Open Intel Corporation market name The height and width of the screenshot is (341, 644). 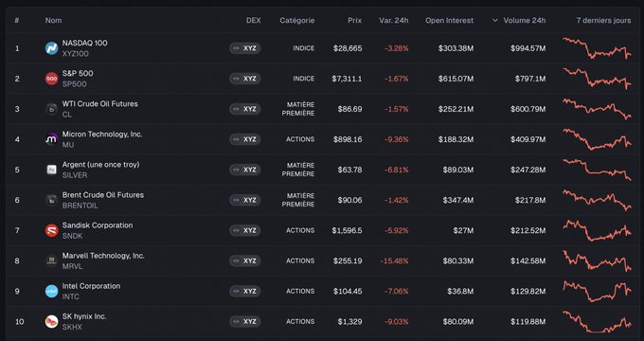tap(91, 286)
